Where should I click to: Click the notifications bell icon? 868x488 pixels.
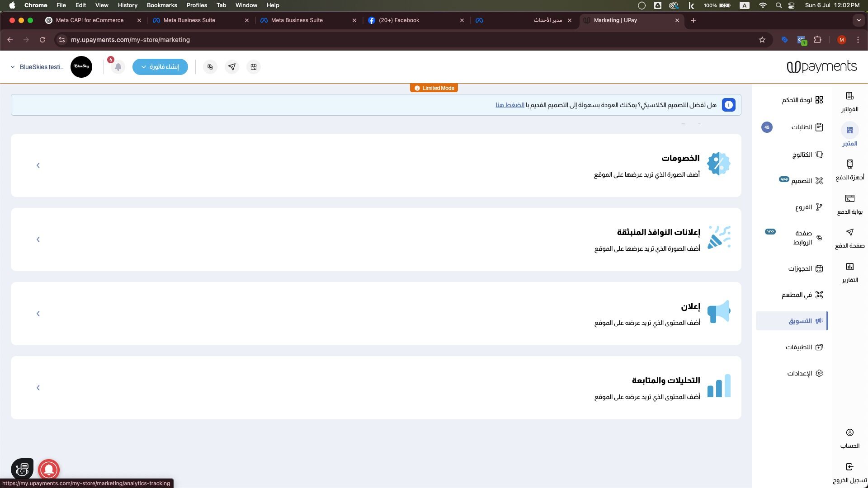point(118,67)
